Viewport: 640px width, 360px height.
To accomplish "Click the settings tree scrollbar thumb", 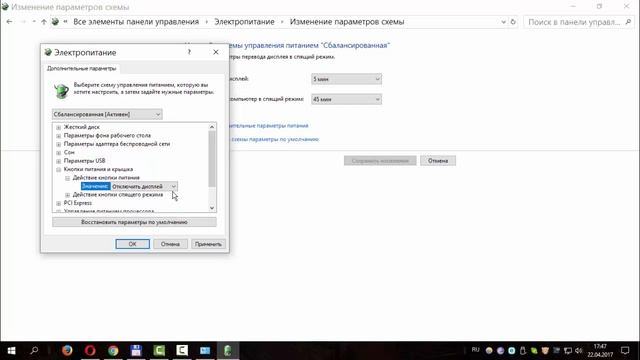I will [x=212, y=159].
